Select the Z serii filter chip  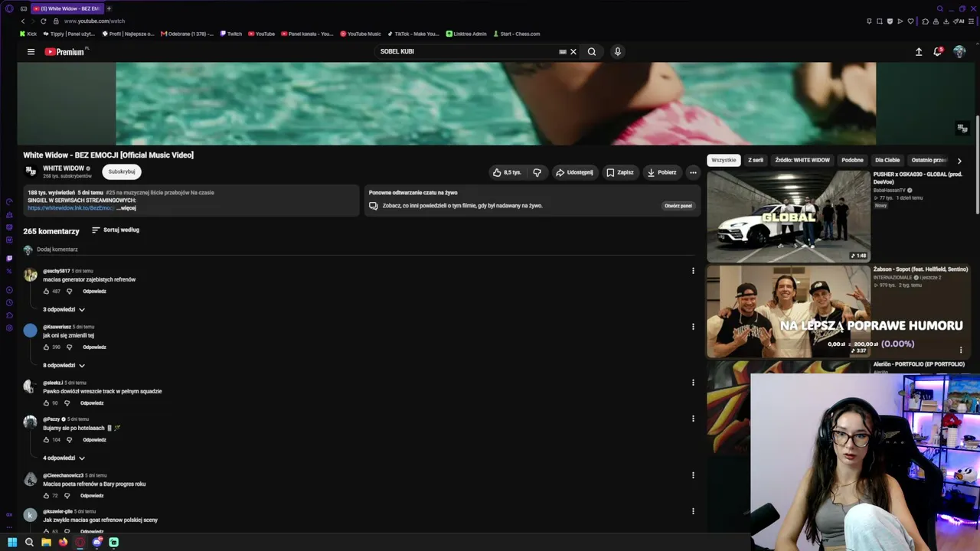(756, 160)
